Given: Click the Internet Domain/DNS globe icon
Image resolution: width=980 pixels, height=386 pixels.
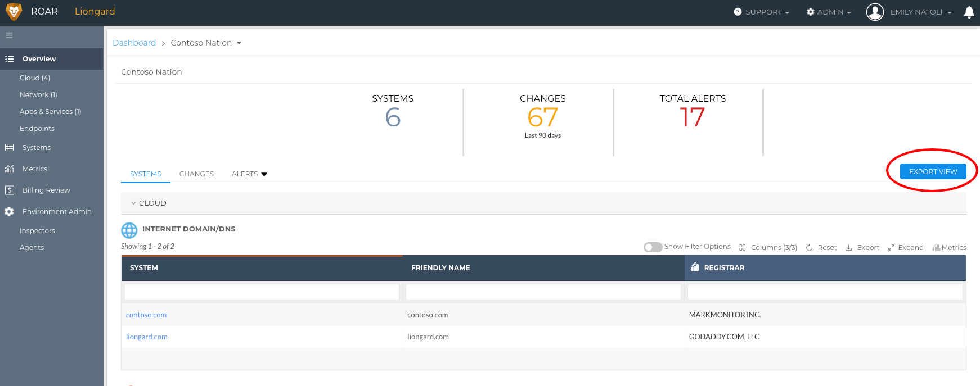Looking at the screenshot, I should [x=129, y=230].
